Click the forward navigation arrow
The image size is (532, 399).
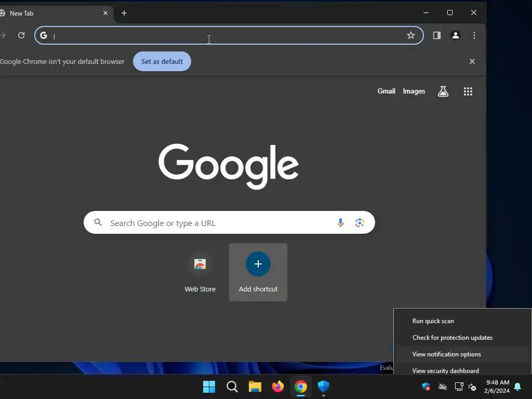click(3, 35)
